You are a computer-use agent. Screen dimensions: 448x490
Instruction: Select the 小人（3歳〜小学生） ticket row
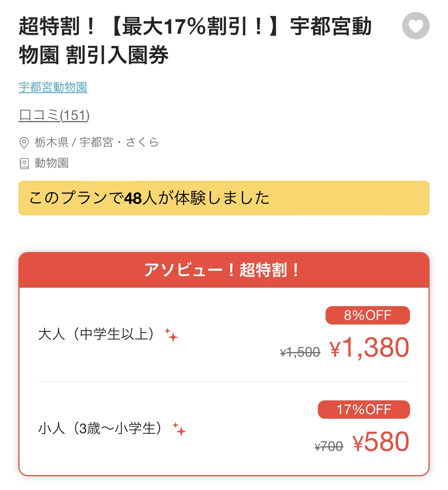tap(224, 428)
